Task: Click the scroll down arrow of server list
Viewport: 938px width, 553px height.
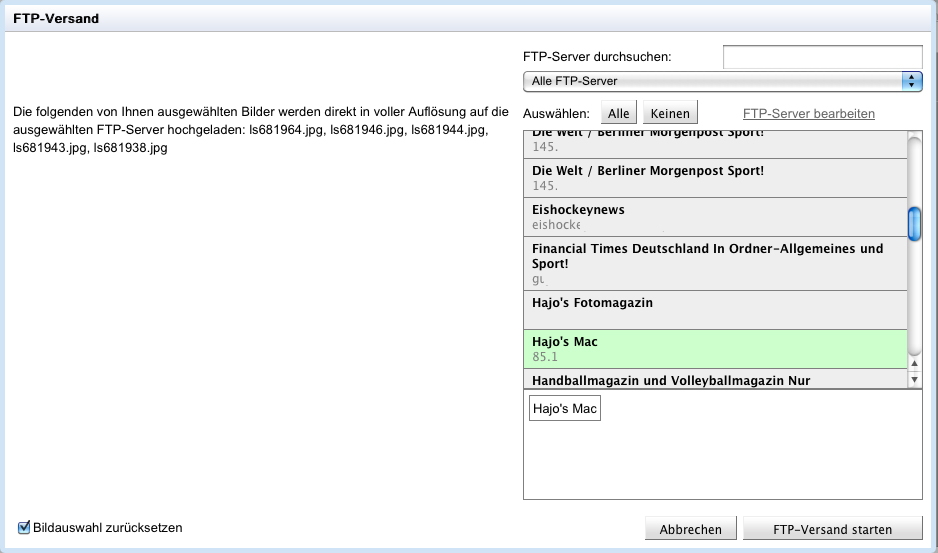Action: point(914,380)
